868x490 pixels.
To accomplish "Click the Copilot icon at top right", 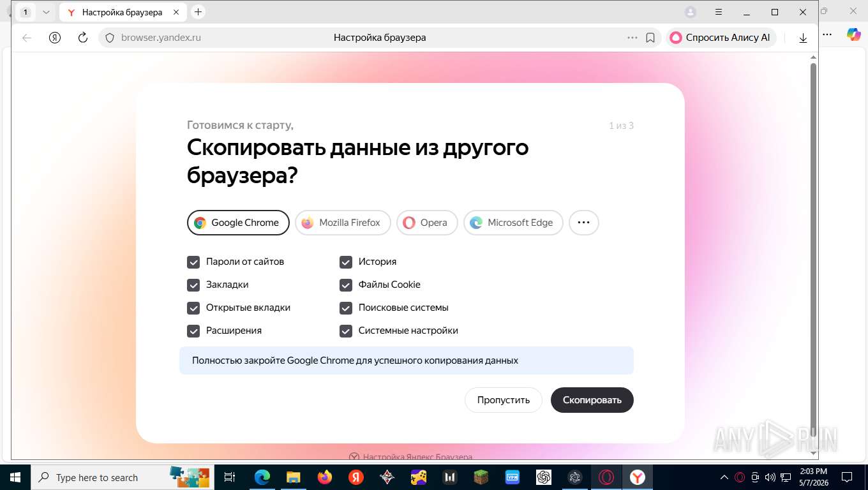I will click(854, 34).
